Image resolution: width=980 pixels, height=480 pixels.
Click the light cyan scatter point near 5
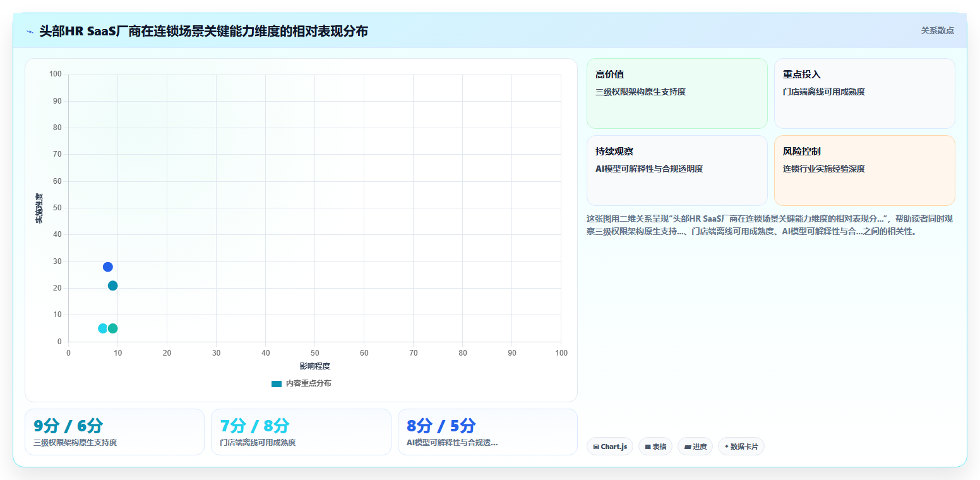[x=103, y=328]
